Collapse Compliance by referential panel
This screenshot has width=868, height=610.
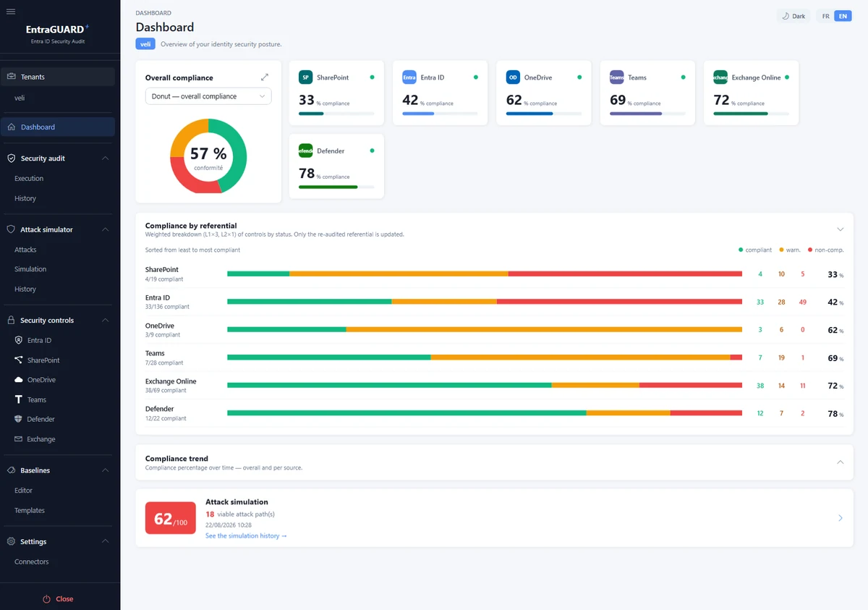coord(840,229)
